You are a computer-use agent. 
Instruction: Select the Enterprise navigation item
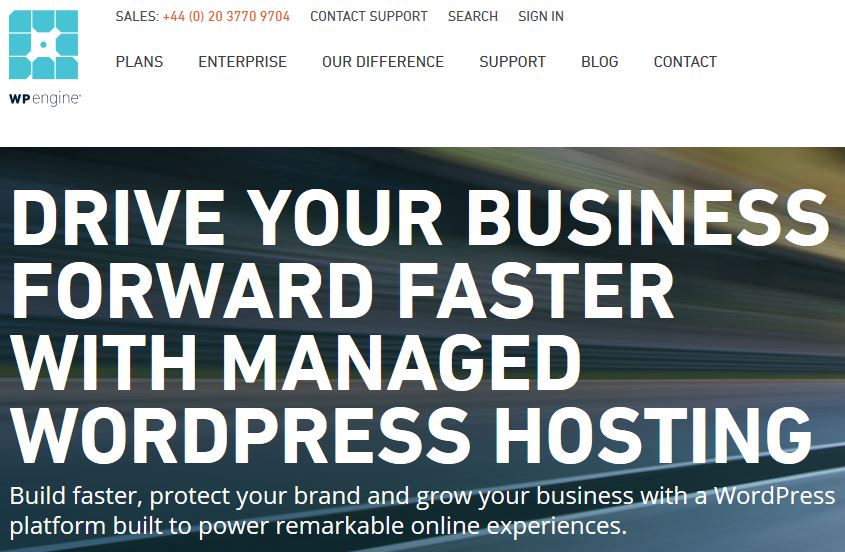pyautogui.click(x=243, y=62)
